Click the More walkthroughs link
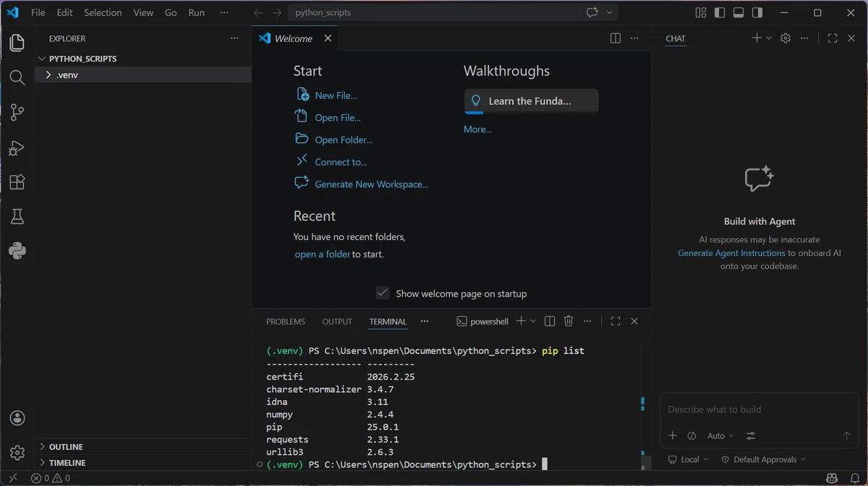The height and width of the screenshot is (486, 868). [x=477, y=129]
